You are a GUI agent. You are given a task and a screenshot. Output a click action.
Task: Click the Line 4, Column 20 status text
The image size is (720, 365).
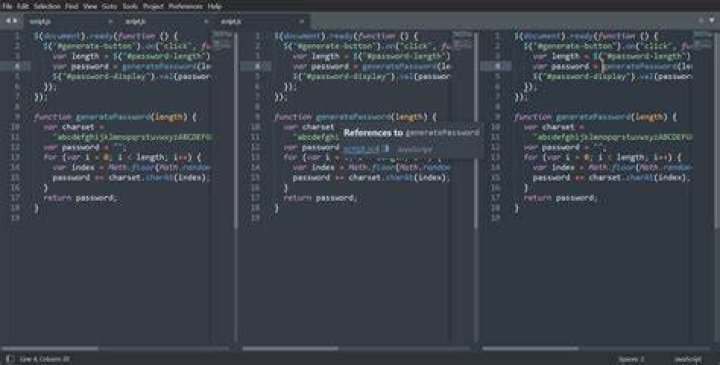point(45,359)
